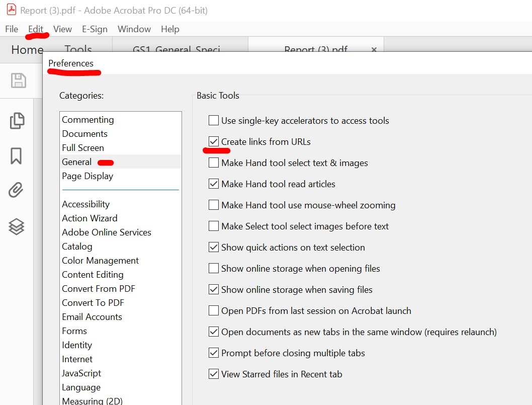Uncheck Prompt before closing multiple tabs
532x405 pixels.
pyautogui.click(x=213, y=353)
